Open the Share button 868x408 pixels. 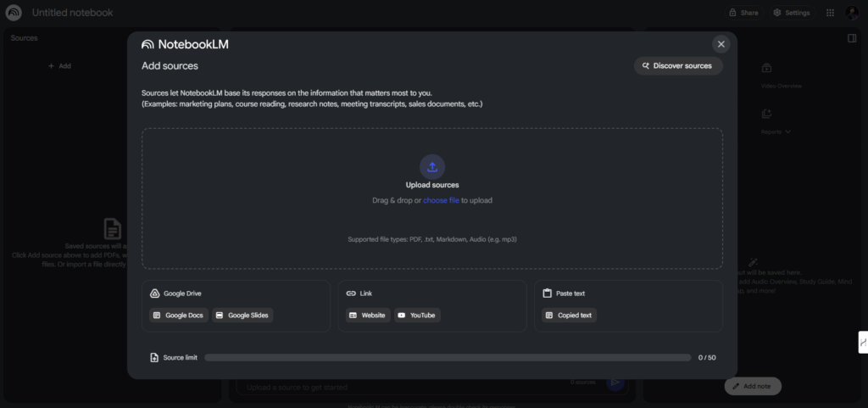pyautogui.click(x=744, y=12)
